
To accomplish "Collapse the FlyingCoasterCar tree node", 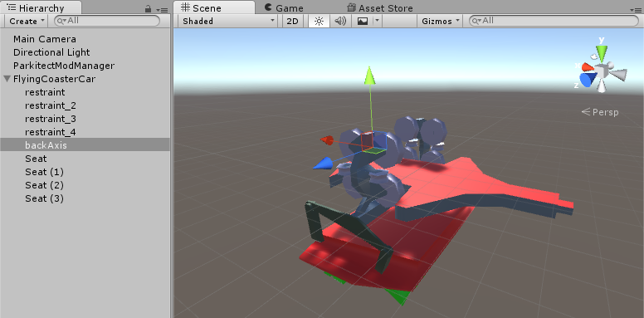I will (7, 79).
